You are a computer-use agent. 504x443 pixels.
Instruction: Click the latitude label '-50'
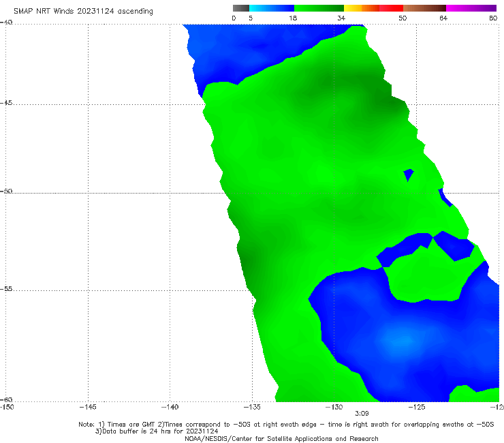(x=6, y=192)
